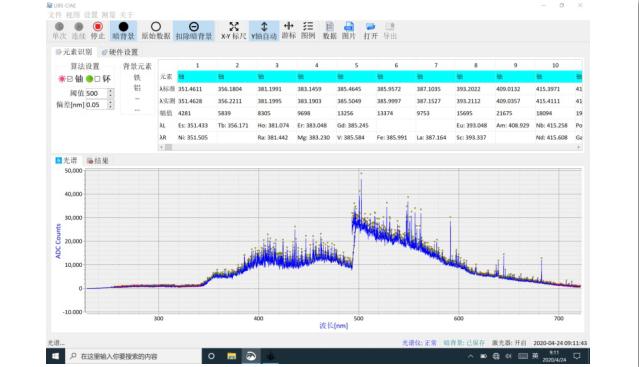Click the 暗背景 saved status text

[464, 343]
